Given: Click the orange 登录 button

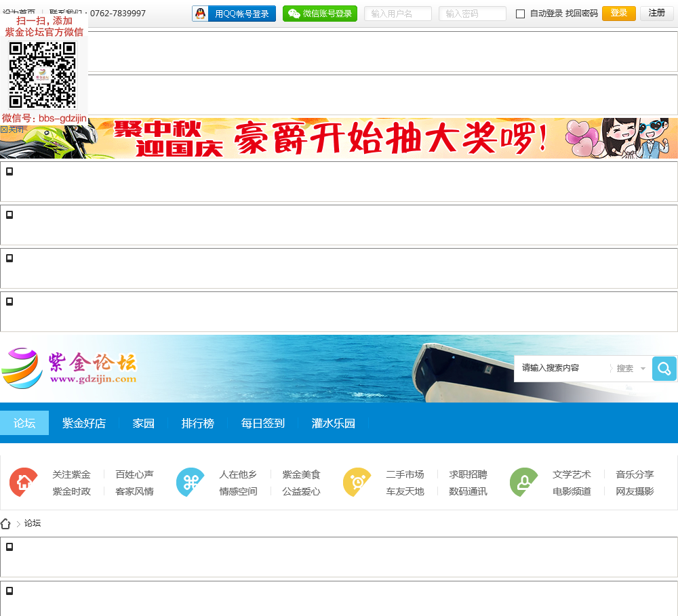Looking at the screenshot, I should (x=619, y=14).
